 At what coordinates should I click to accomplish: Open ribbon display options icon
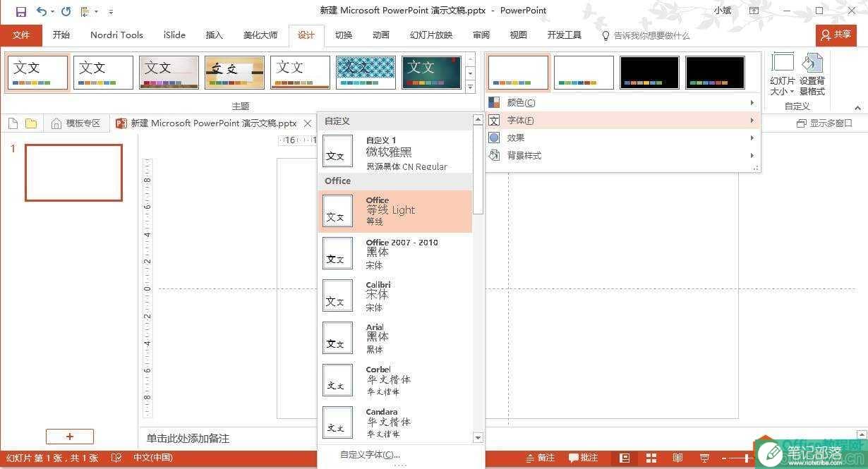tap(754, 11)
